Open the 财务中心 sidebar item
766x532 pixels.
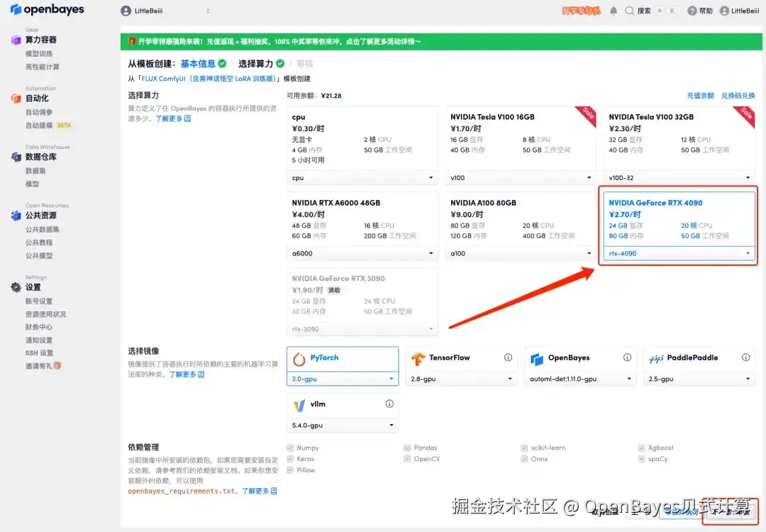[39, 327]
